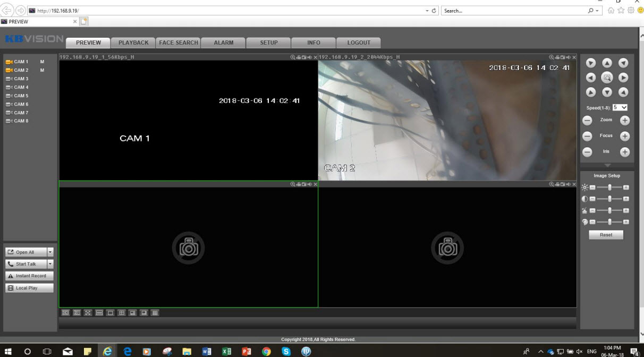Increase zoom with the Zoom plus button

coord(625,121)
